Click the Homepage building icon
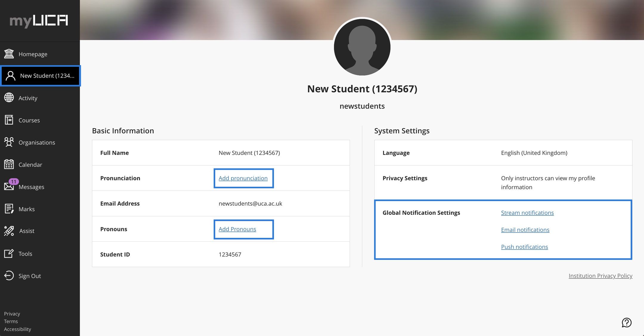 pos(9,54)
